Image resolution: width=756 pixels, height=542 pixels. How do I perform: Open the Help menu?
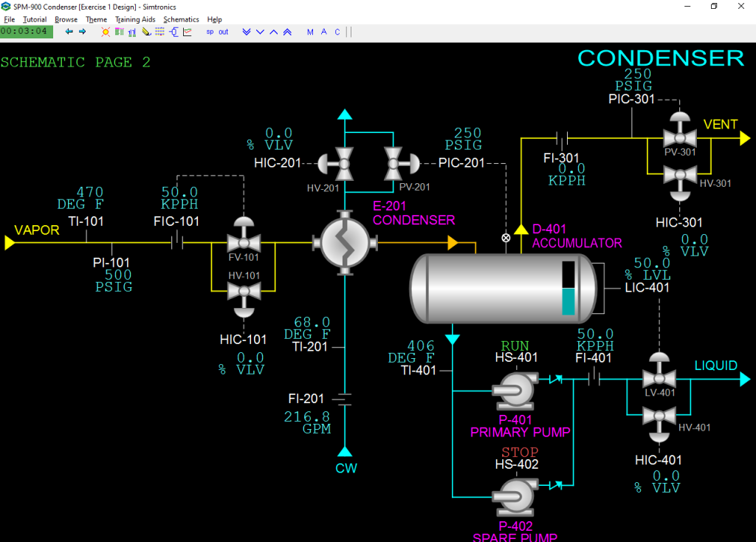pos(215,19)
